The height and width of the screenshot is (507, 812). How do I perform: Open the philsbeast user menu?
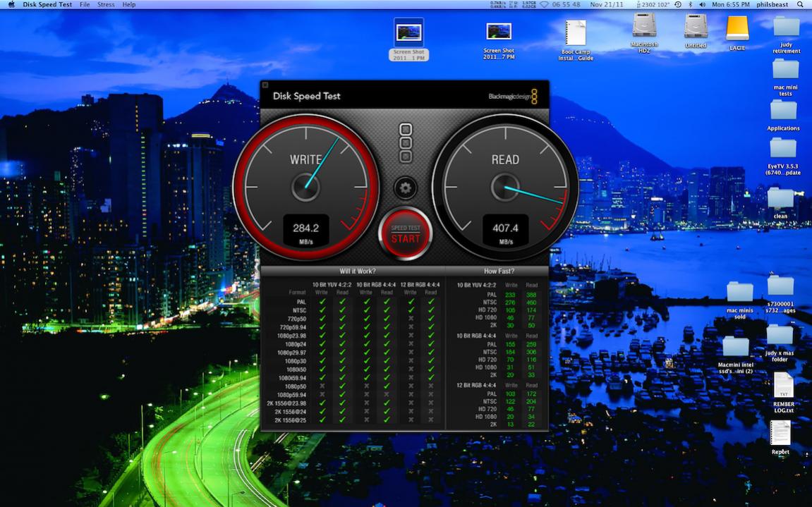pyautogui.click(x=772, y=4)
